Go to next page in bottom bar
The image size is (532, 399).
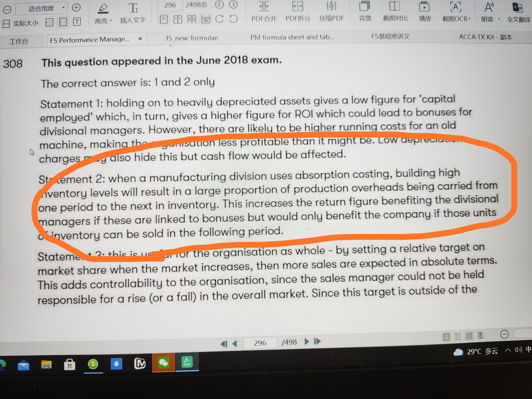tap(306, 342)
